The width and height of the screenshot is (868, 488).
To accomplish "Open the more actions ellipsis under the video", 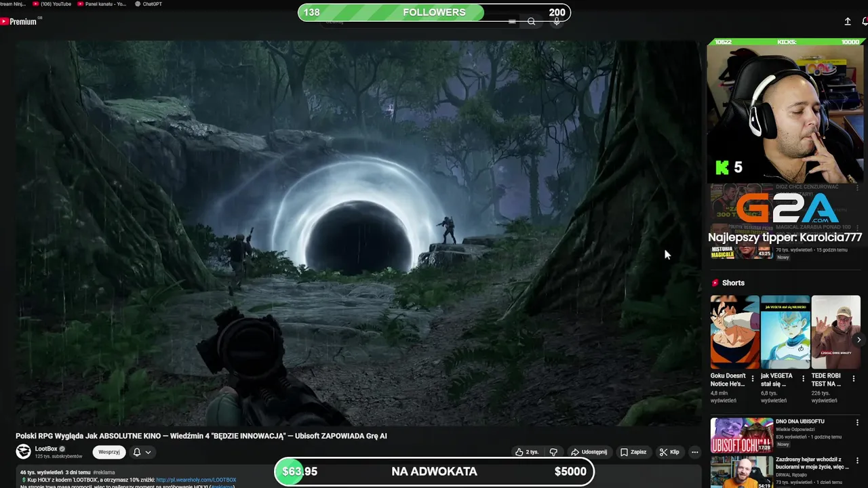I will click(x=694, y=452).
